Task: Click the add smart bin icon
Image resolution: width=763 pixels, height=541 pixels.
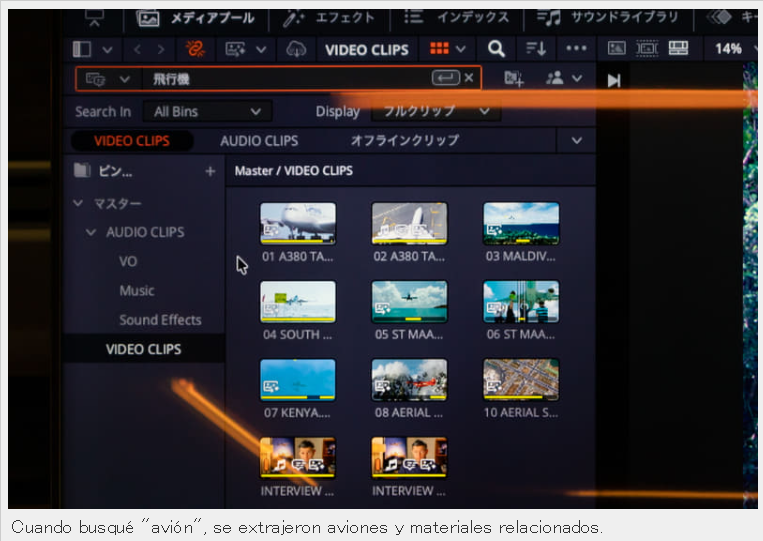Action: click(514, 78)
